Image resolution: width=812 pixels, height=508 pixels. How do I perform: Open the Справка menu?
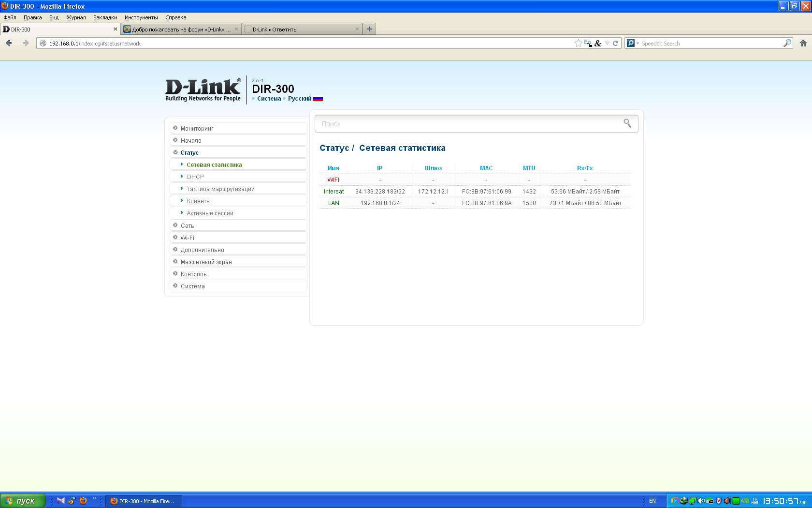pyautogui.click(x=175, y=17)
